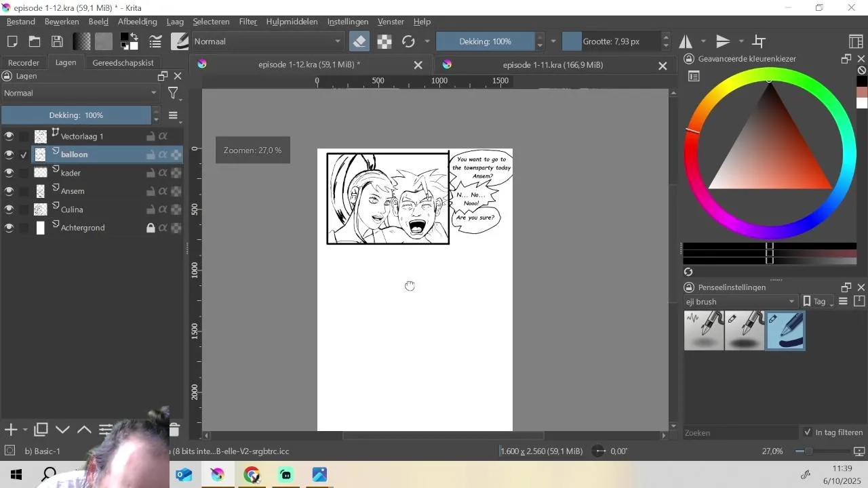Open the Hulpmiddelen menu

pyautogui.click(x=292, y=22)
